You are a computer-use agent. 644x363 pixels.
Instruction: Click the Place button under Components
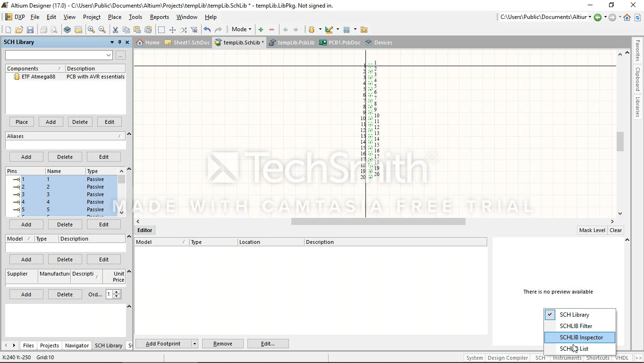22,122
